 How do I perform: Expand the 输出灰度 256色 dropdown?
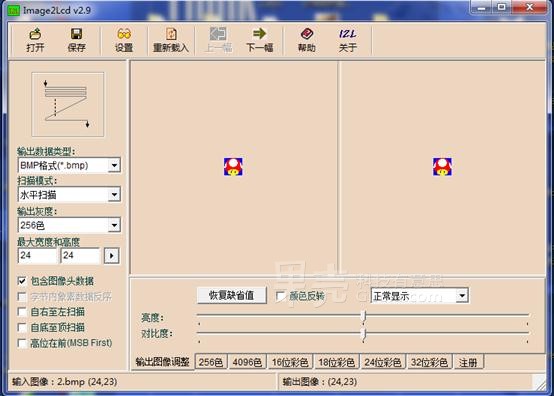(114, 225)
